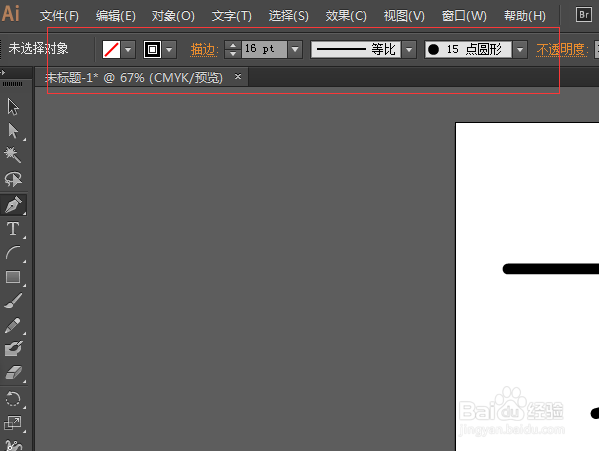
Task: Click the 等比 variable width profile box
Action: (356, 50)
